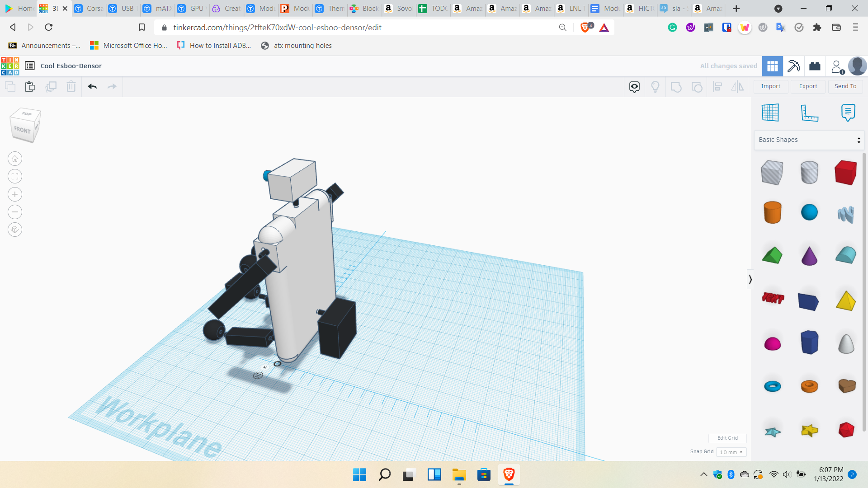Image resolution: width=868 pixels, height=488 pixels.
Task: Click the Edit Grid button
Action: point(727,438)
